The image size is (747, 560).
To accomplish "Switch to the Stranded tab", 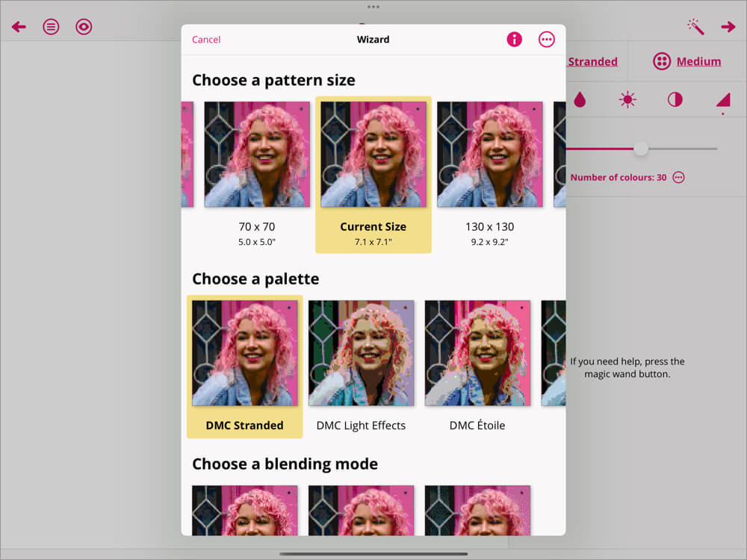I will click(x=593, y=61).
